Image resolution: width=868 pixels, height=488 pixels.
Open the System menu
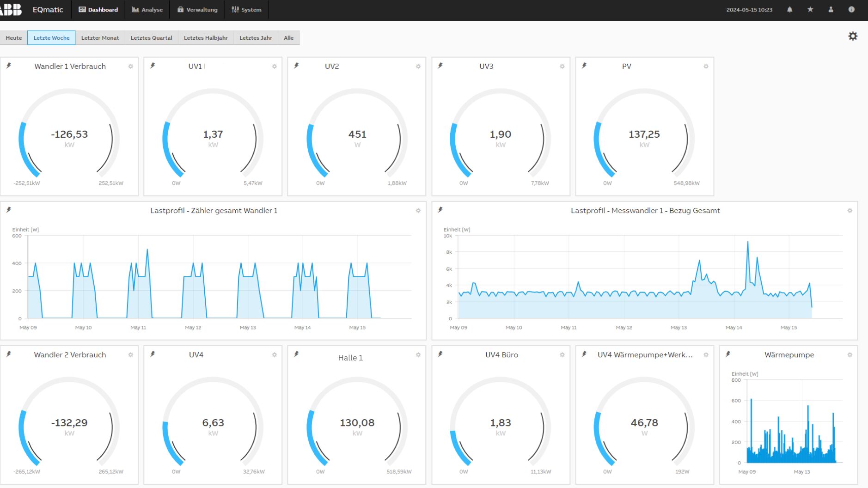click(246, 10)
